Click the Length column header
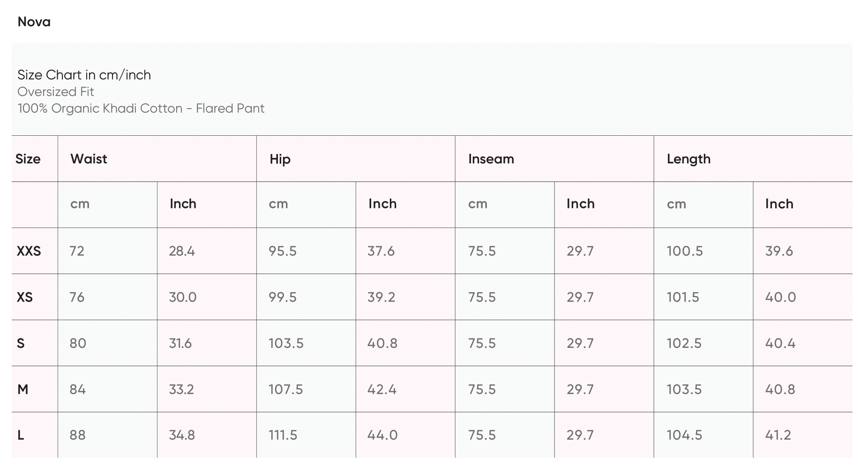The image size is (868, 471). point(688,159)
